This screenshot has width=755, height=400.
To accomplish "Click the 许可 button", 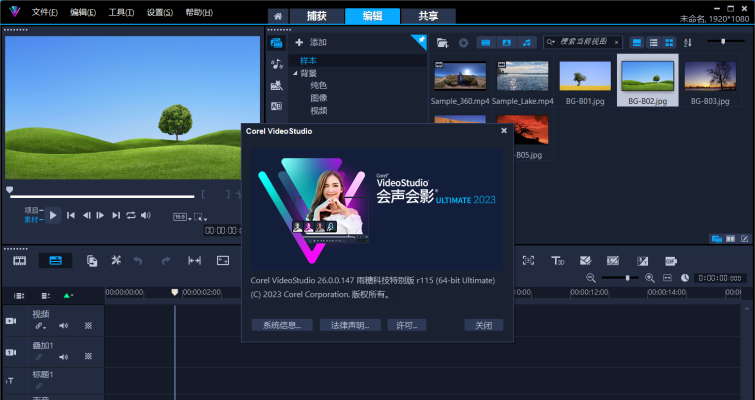I will pos(407,325).
